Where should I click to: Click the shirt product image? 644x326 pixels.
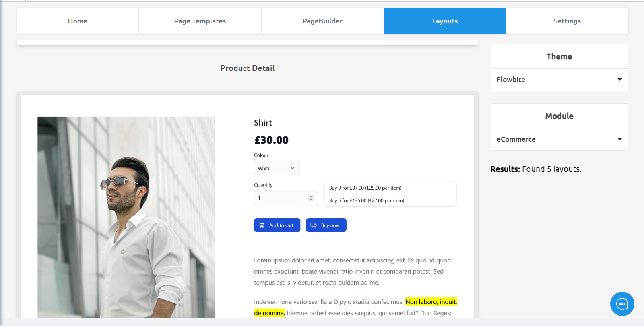(126, 217)
